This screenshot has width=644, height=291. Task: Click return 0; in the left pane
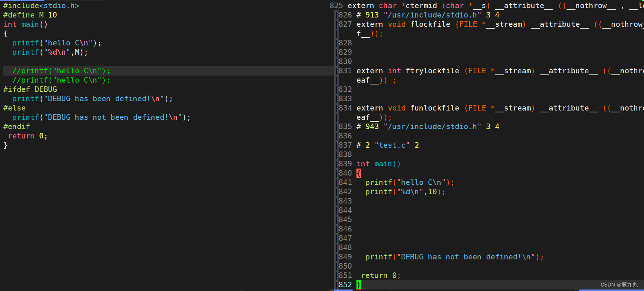point(28,136)
